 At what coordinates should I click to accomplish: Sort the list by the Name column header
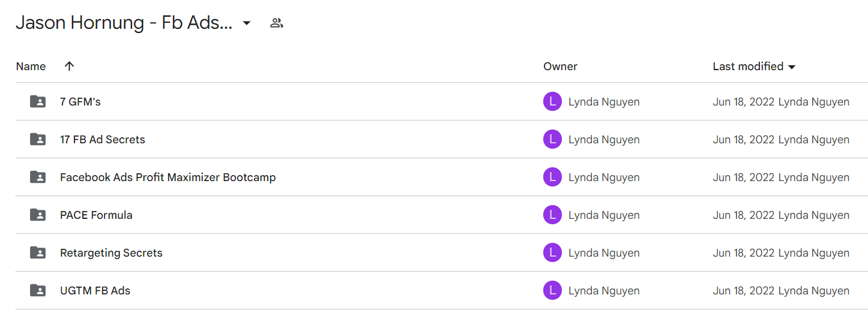pos(31,66)
